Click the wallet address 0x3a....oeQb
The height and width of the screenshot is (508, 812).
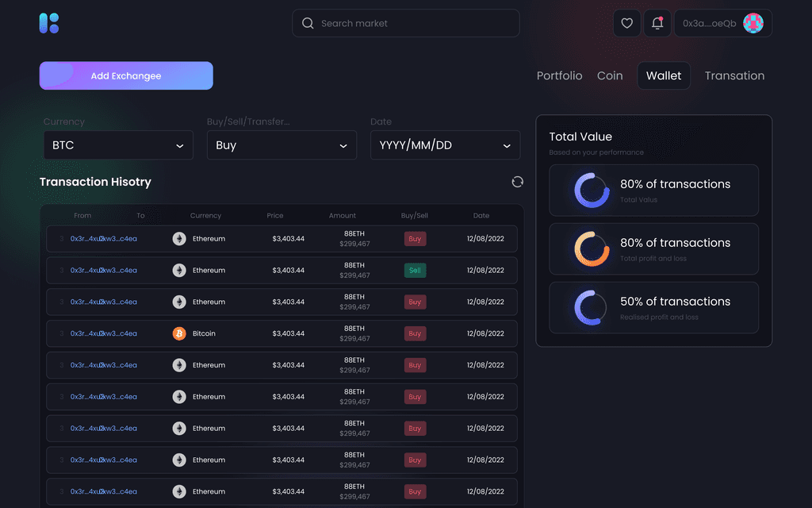pyautogui.click(x=710, y=23)
